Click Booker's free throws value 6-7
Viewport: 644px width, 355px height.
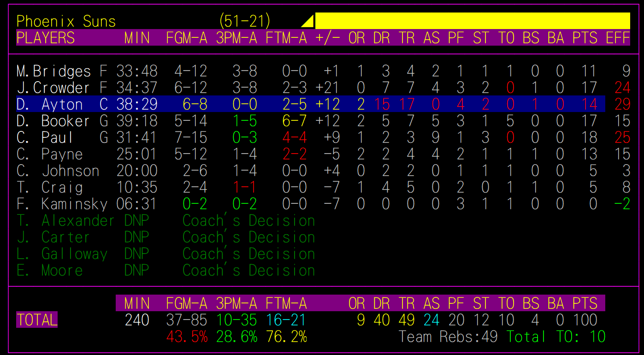[295, 121]
